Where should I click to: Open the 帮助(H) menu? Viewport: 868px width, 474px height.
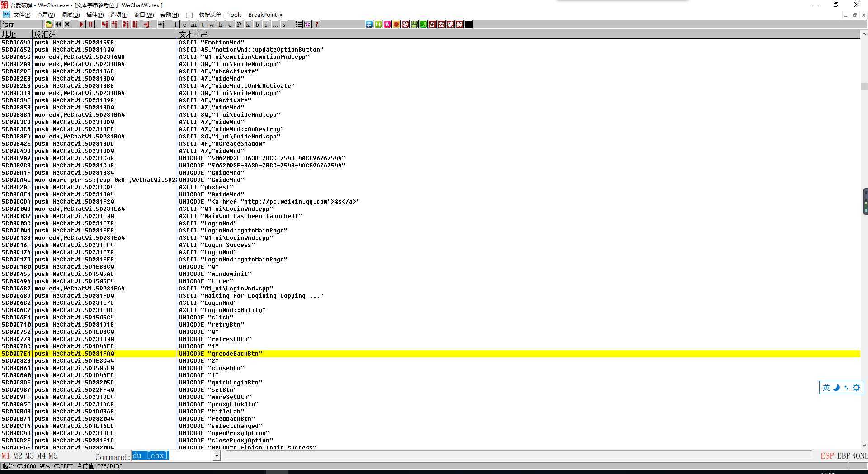click(x=170, y=15)
